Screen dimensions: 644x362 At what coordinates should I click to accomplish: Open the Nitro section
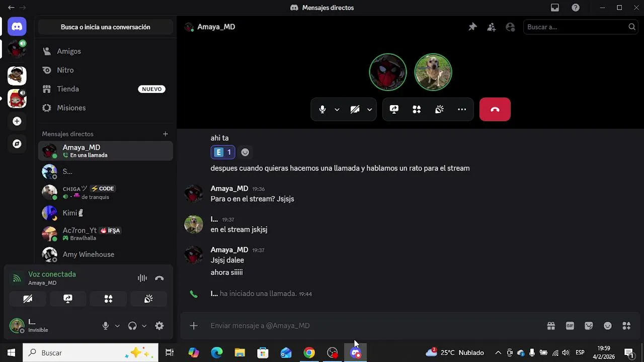[106, 70]
